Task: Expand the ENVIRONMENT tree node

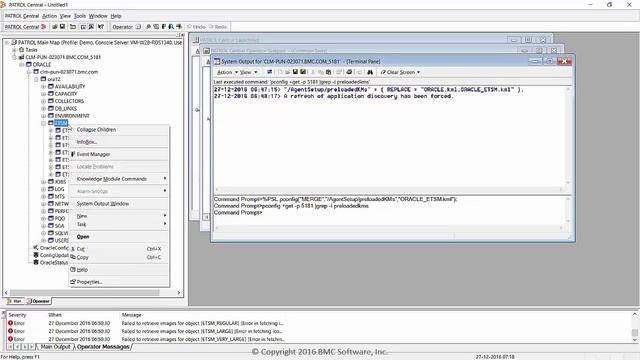Action: 44,116
